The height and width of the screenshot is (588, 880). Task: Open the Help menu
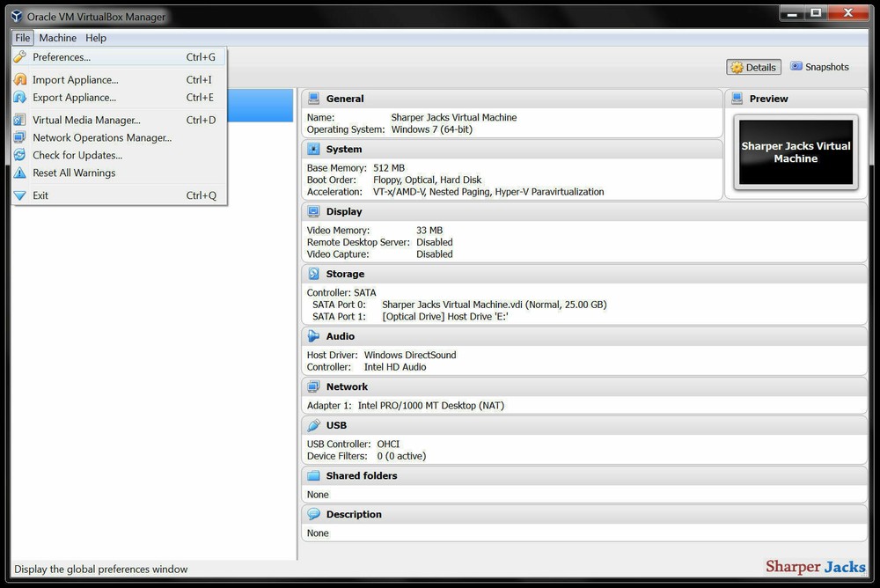[x=96, y=38]
